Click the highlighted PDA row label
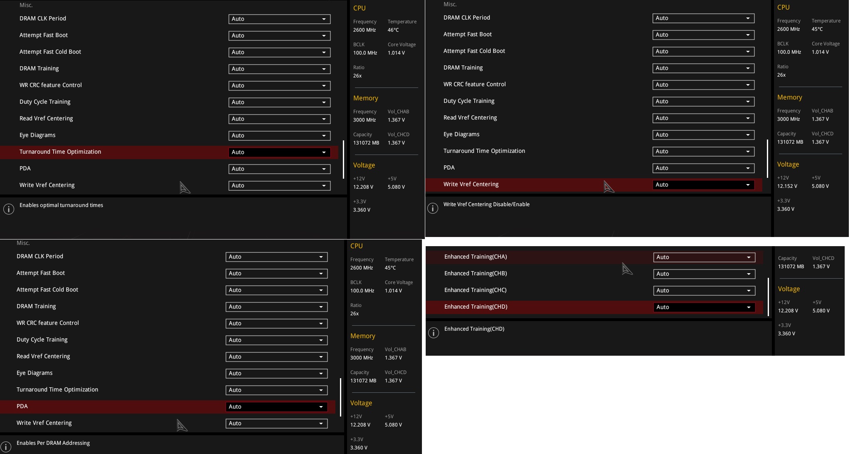The image size is (868, 454). [x=22, y=407]
